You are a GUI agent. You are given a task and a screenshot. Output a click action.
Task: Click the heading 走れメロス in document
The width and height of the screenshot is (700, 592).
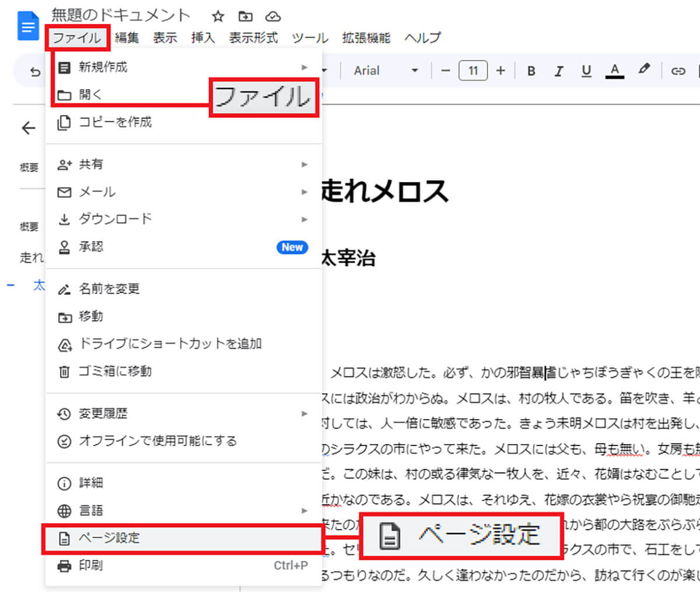[385, 191]
